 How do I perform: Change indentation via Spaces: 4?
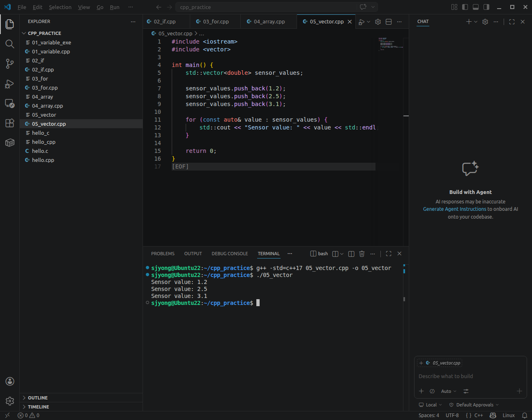pyautogui.click(x=429, y=415)
